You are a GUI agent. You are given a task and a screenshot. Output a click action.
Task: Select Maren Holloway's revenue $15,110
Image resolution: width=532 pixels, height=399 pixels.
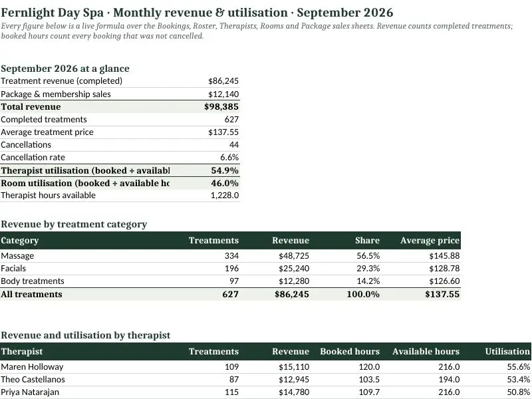[294, 367]
